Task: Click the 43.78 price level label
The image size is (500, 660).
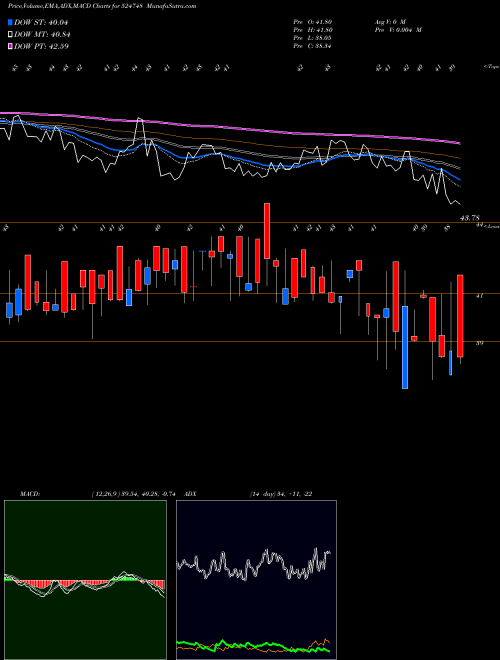Action: click(470, 218)
